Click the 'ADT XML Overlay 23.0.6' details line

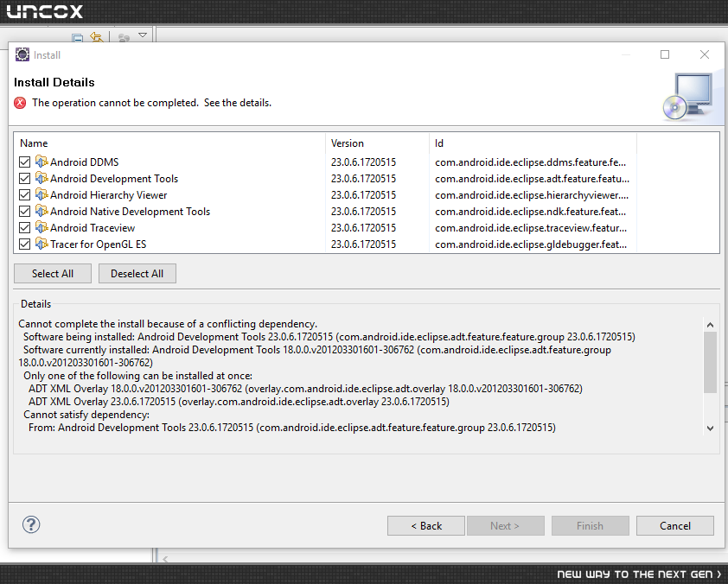[239, 401]
